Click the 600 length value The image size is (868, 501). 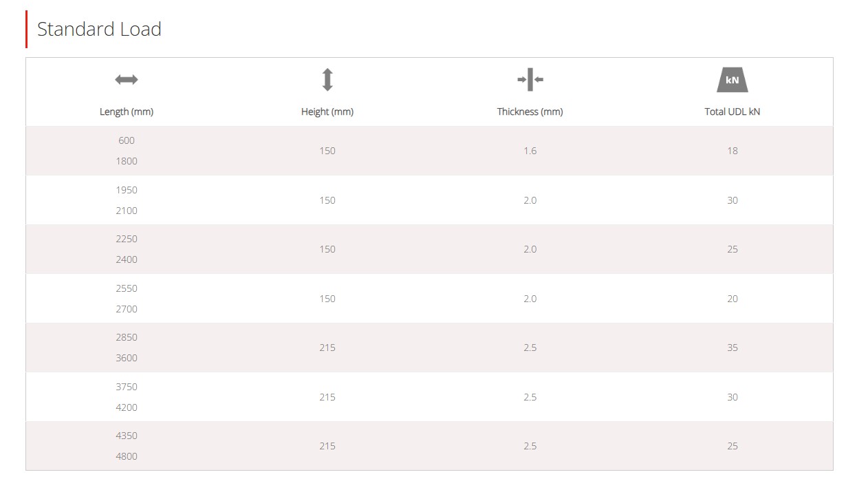click(x=127, y=140)
